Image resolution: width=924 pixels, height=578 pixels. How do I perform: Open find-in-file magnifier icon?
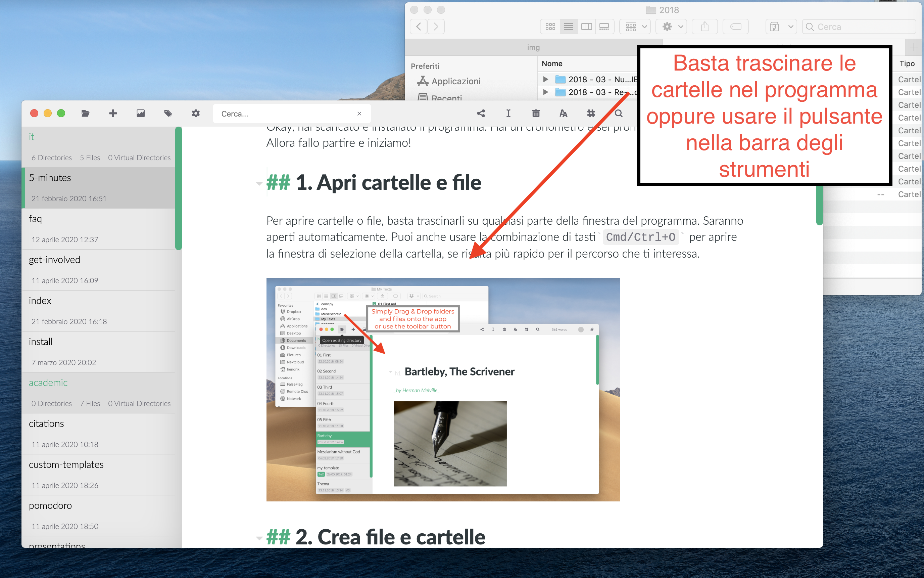click(619, 114)
